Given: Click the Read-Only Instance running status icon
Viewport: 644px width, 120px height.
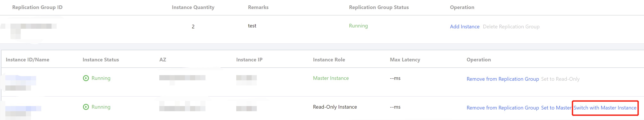Looking at the screenshot, I should [86, 107].
